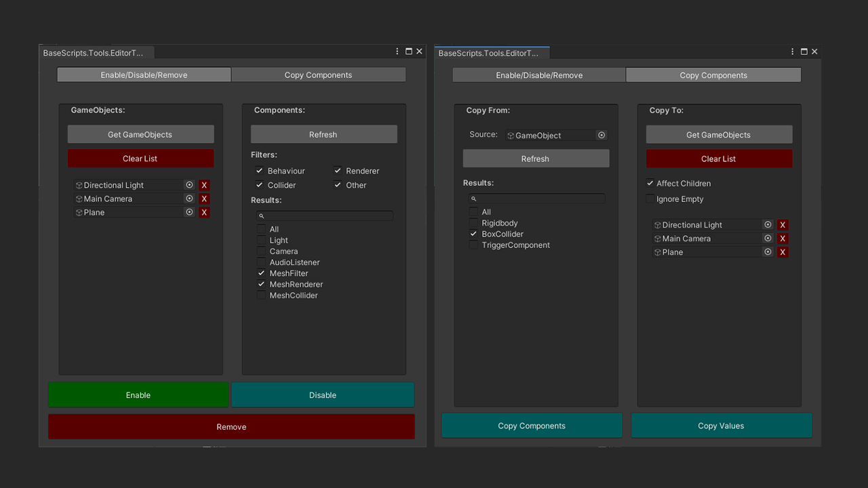Open the right window's three-dot options menu
The height and width of the screenshot is (488, 868).
(x=792, y=52)
